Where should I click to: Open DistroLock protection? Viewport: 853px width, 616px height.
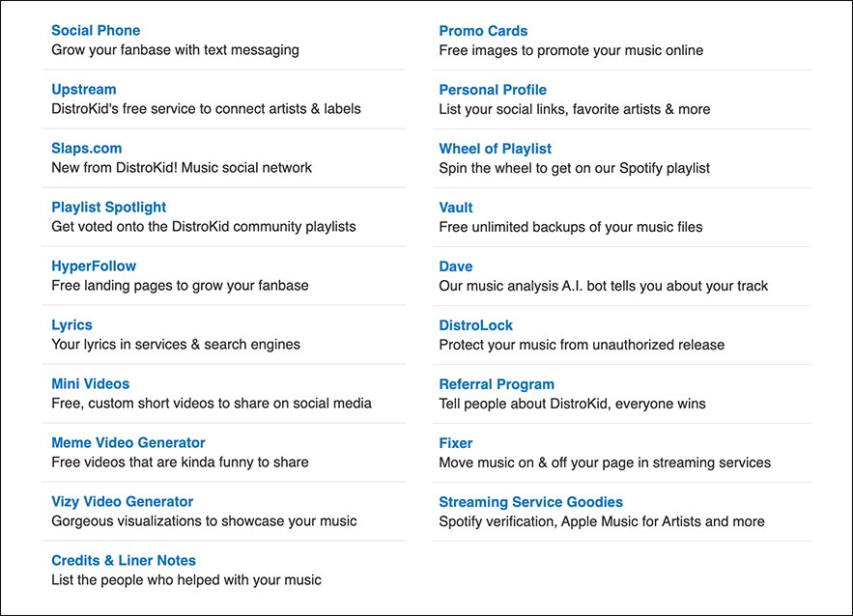475,324
